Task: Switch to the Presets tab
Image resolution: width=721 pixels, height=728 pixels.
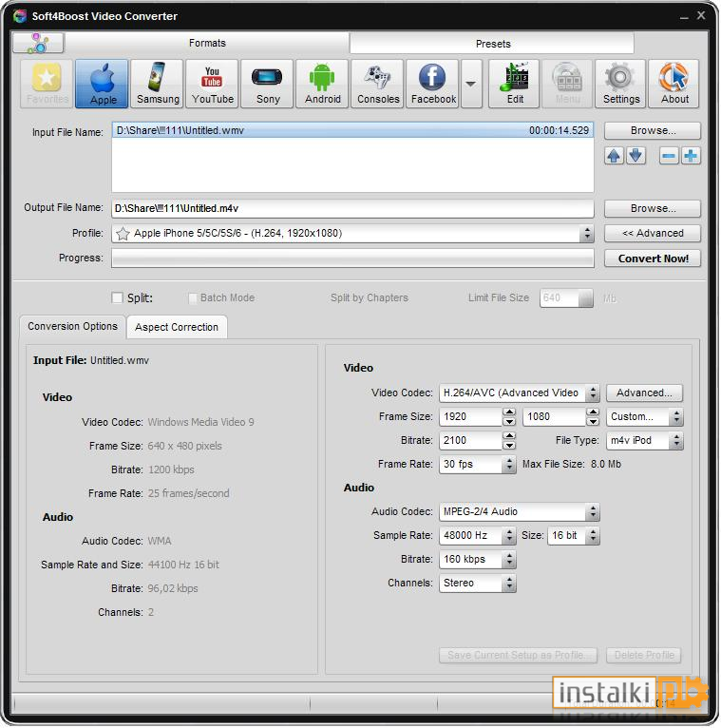Action: (x=492, y=44)
